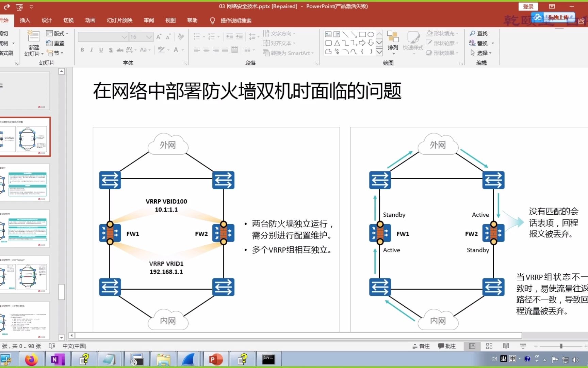Screen dimensions: 588x368
Task: Select the straight line shape
Action: coord(345,34)
